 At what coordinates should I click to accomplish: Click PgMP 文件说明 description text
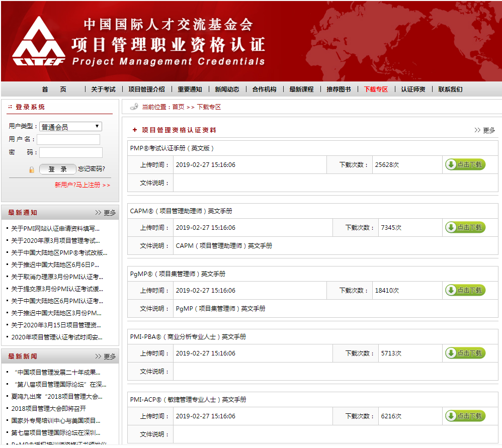coord(221,309)
